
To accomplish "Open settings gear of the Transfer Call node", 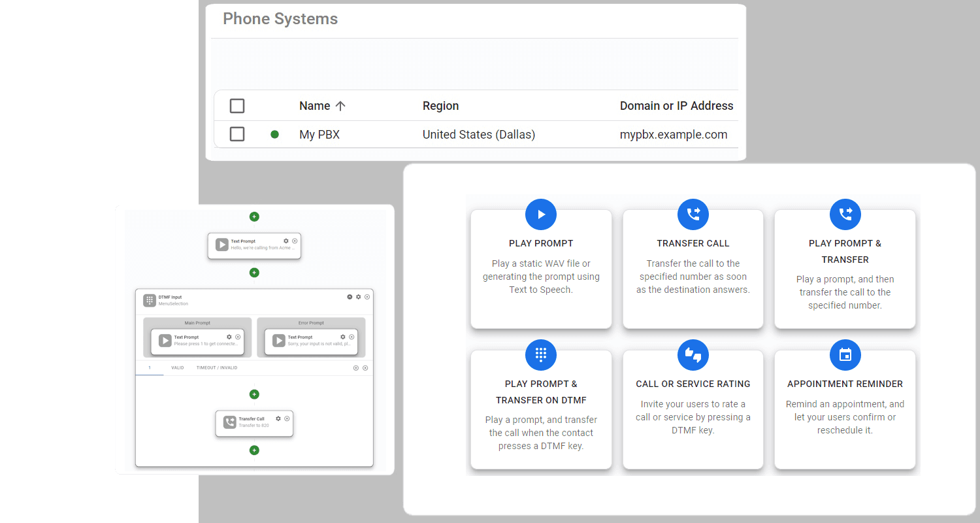I will 278,418.
